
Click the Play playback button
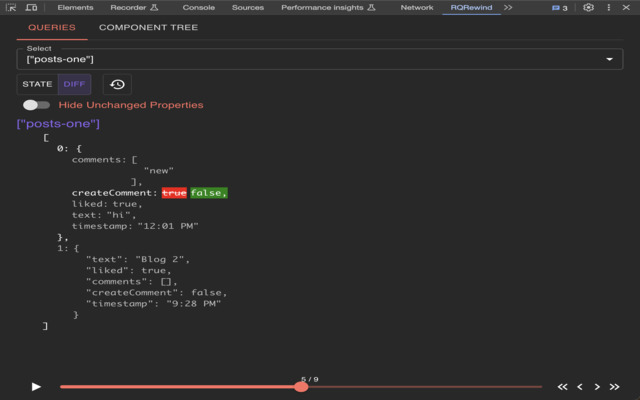coord(36,387)
